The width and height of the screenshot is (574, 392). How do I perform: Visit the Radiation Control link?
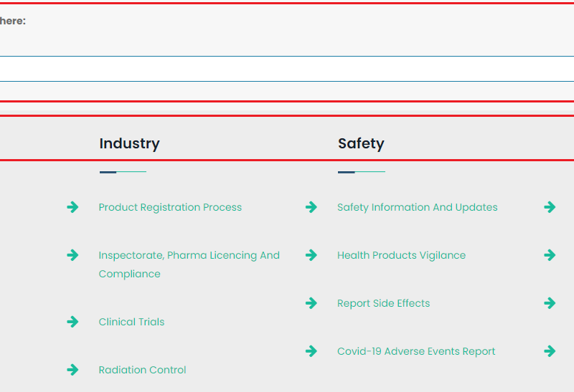pos(142,370)
